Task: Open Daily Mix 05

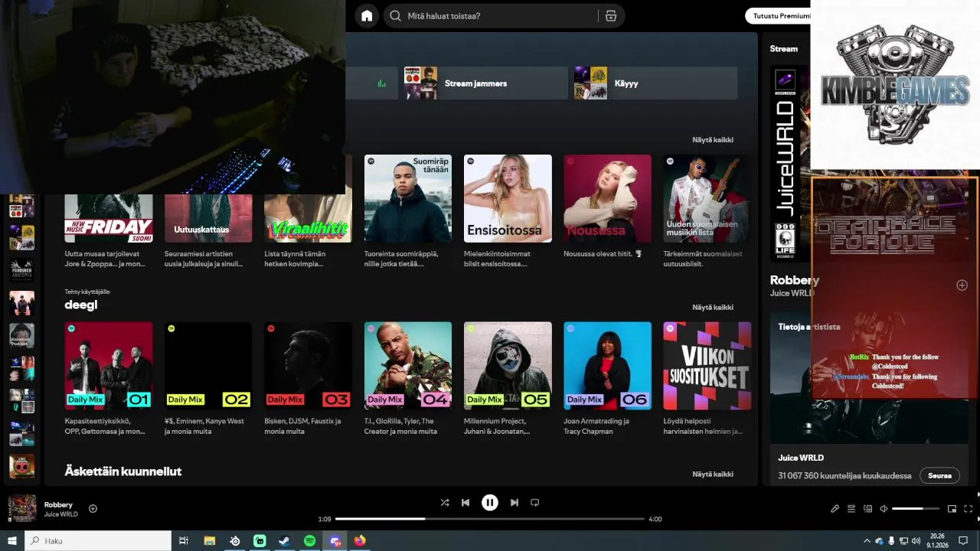Action: coord(508,379)
